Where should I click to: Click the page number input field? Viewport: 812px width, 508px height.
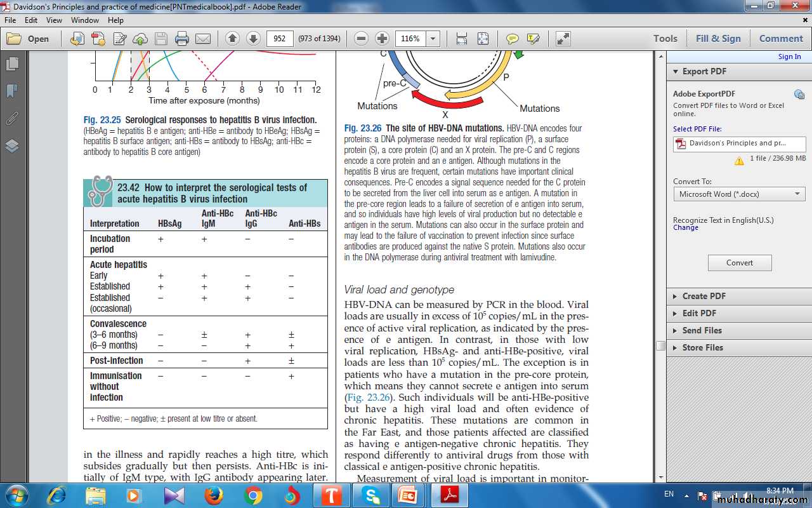tap(280, 39)
